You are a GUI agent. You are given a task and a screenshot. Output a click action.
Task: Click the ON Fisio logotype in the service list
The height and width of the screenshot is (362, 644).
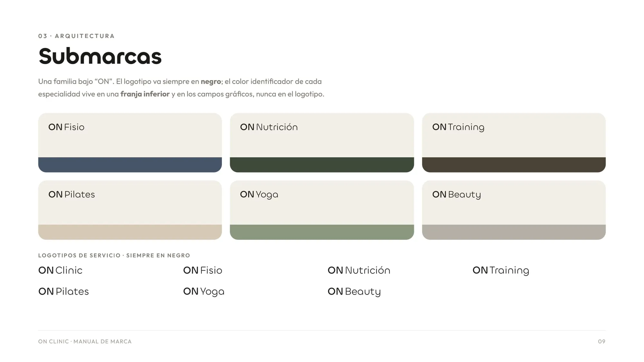[203, 270]
